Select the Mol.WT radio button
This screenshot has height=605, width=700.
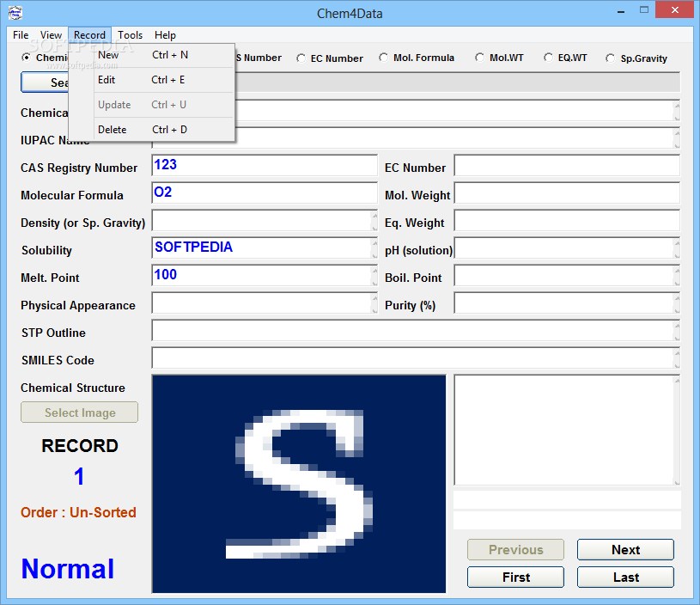pos(479,58)
